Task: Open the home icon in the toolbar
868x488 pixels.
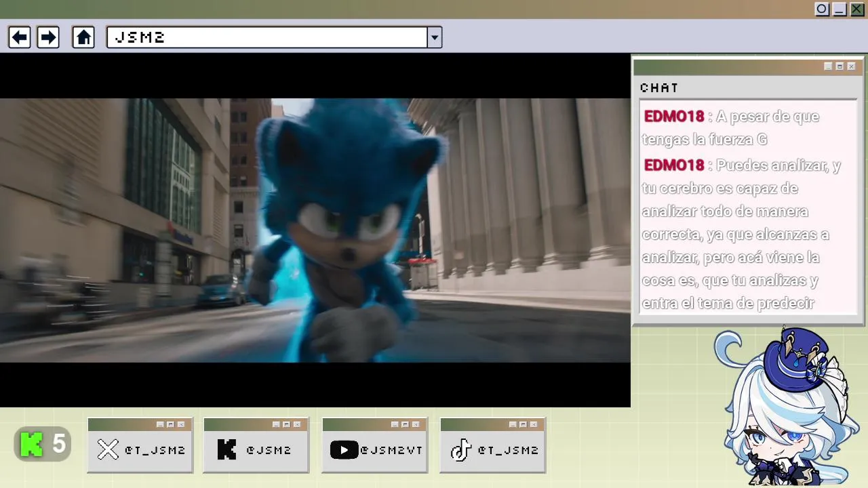Action: pyautogui.click(x=83, y=37)
